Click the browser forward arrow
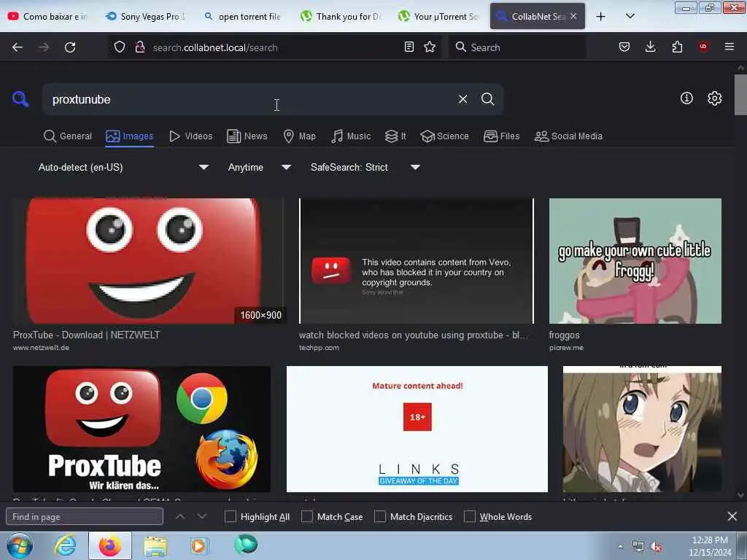The height and width of the screenshot is (560, 747). [44, 47]
